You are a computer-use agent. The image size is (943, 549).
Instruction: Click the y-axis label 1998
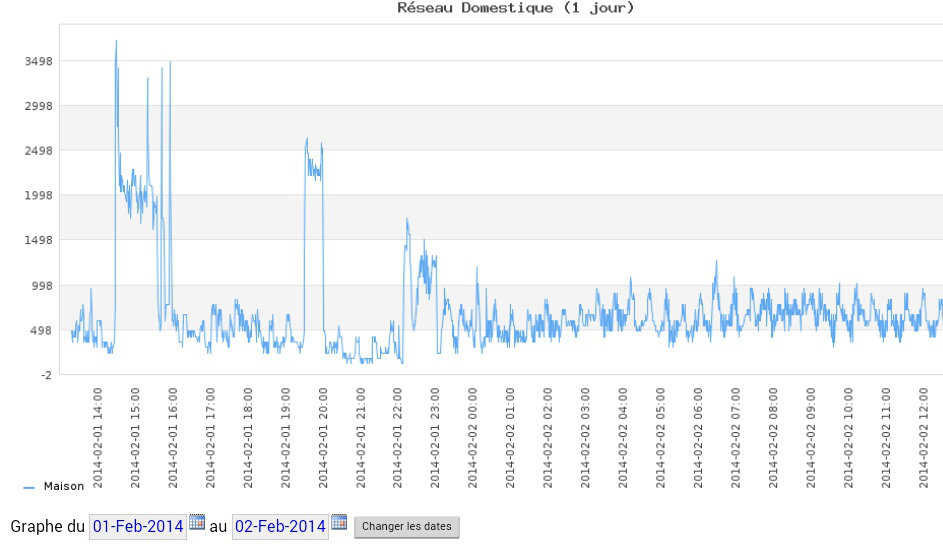pyautogui.click(x=38, y=195)
